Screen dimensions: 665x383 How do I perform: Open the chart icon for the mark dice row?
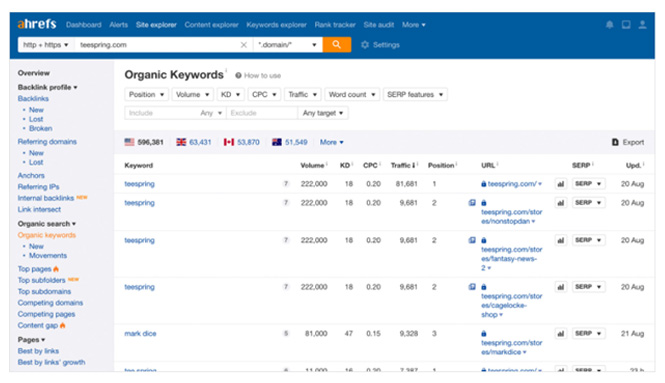tap(561, 334)
